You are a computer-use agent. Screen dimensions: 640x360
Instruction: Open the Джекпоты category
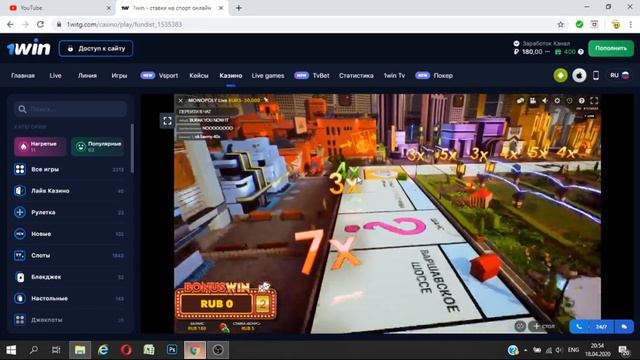coord(69,320)
